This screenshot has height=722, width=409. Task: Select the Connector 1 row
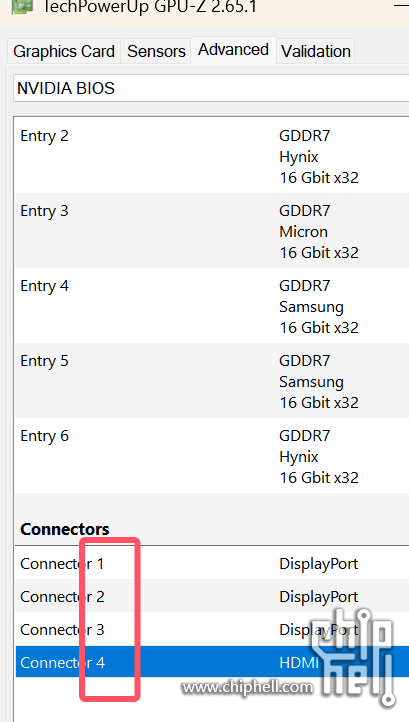(212, 563)
